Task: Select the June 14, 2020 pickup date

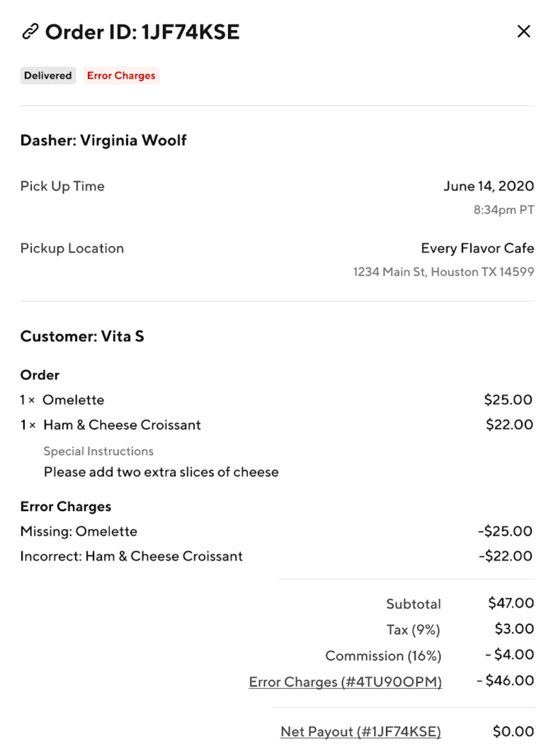Action: (x=488, y=186)
